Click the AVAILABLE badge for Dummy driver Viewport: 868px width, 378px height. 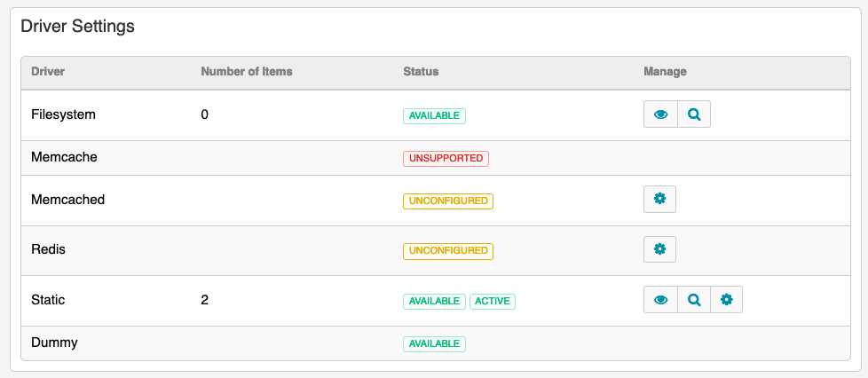(x=435, y=344)
